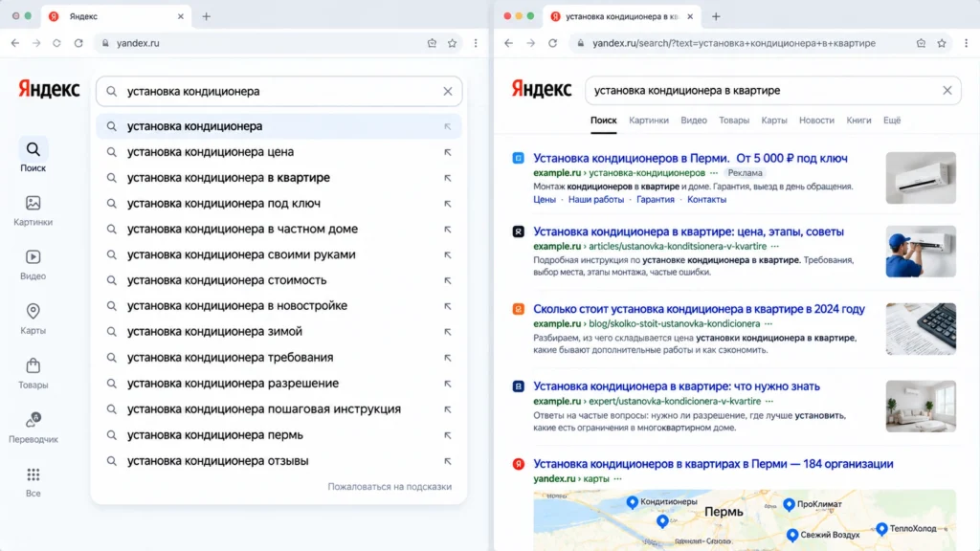Click the calculator thumbnail image
This screenshot has height=551, width=980.
click(x=921, y=329)
